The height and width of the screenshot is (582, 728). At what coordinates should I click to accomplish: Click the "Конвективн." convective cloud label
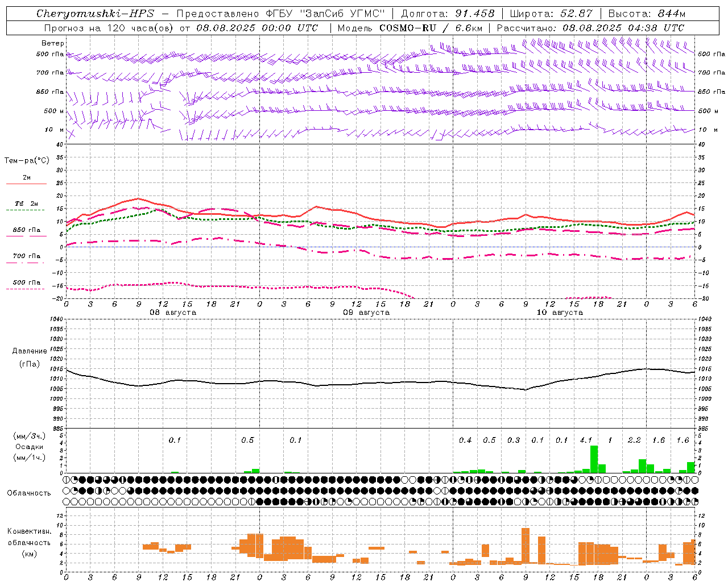30,531
